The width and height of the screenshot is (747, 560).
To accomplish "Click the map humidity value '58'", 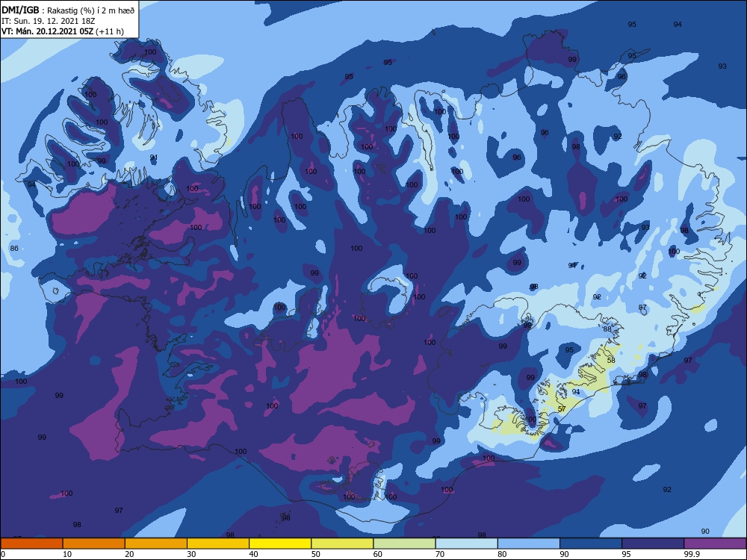I will [x=611, y=360].
